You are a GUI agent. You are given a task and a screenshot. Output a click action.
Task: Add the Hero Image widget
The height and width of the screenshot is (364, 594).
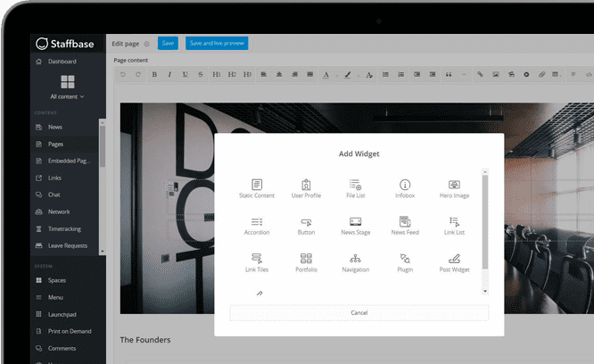point(454,188)
